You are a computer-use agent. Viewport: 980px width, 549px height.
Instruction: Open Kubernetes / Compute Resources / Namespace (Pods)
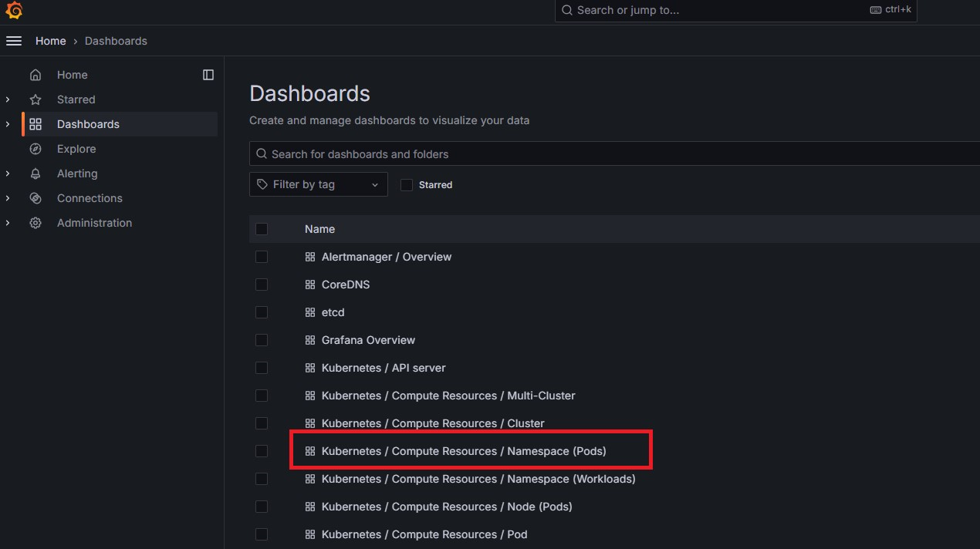(x=464, y=451)
